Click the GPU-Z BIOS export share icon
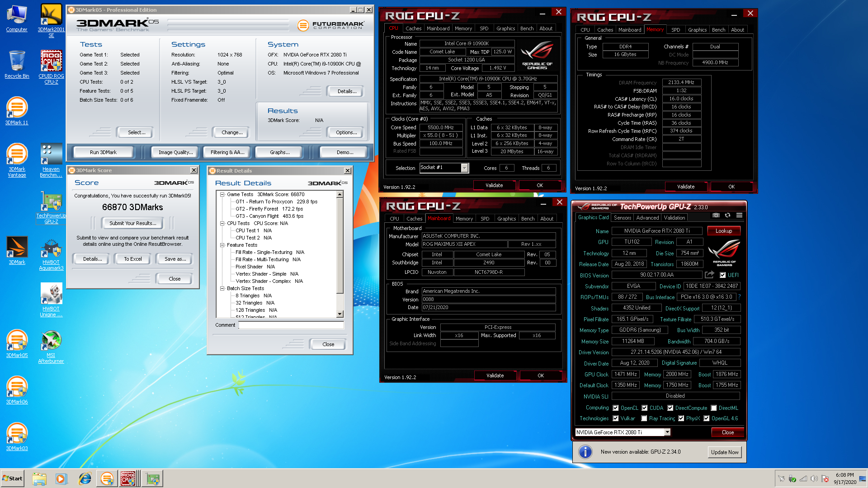Screen dimensions: 868x488 [709, 275]
